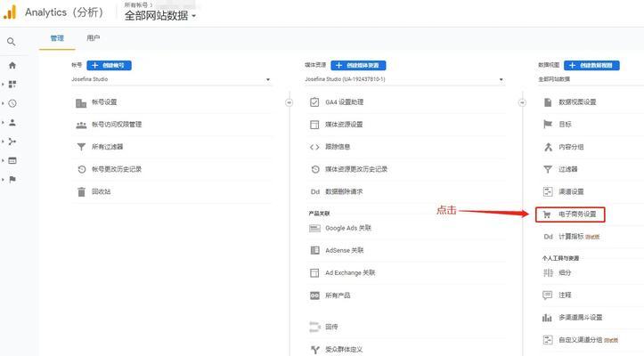The width and height of the screenshot is (644, 356).
Task: Open the search icon in left sidebar
Action: tap(12, 42)
